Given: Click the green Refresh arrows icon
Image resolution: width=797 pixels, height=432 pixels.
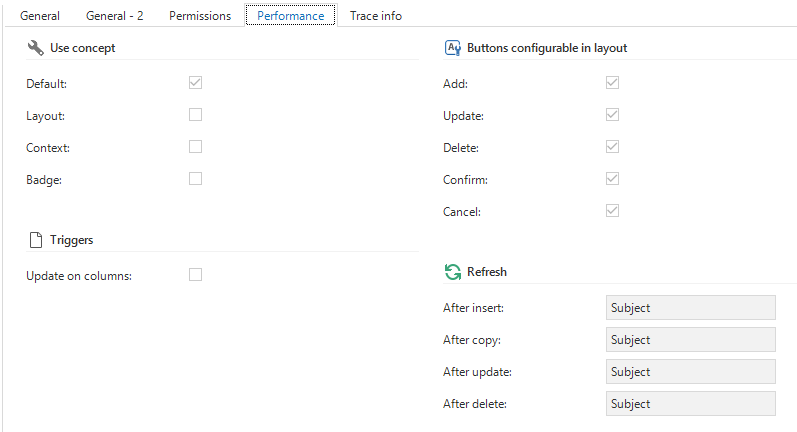Looking at the screenshot, I should (x=452, y=272).
